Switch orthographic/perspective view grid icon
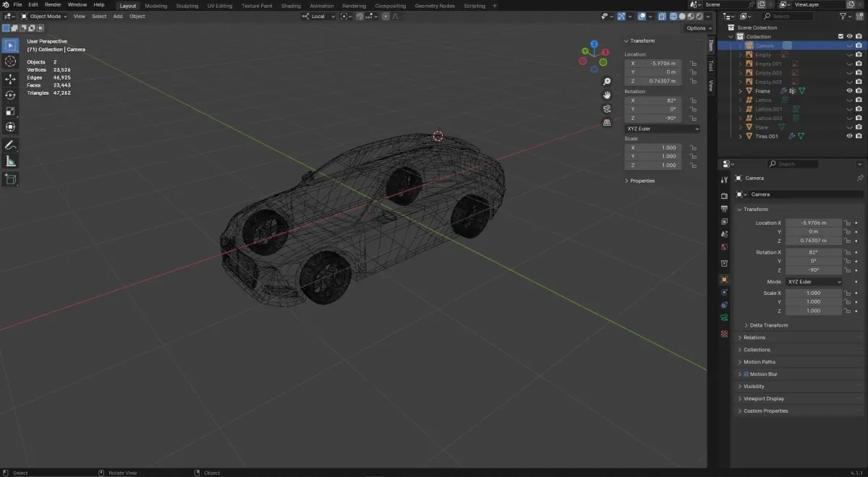Image resolution: width=868 pixels, height=477 pixels. (x=607, y=122)
